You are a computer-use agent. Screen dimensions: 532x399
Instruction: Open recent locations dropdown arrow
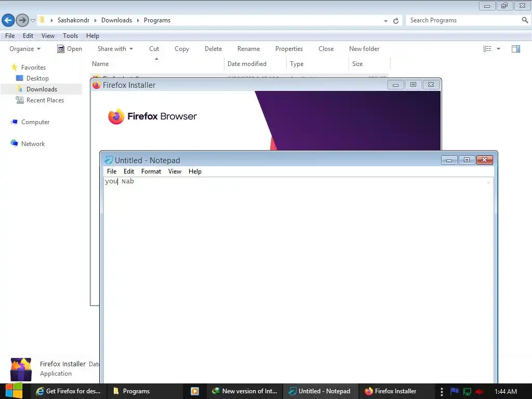(33, 21)
